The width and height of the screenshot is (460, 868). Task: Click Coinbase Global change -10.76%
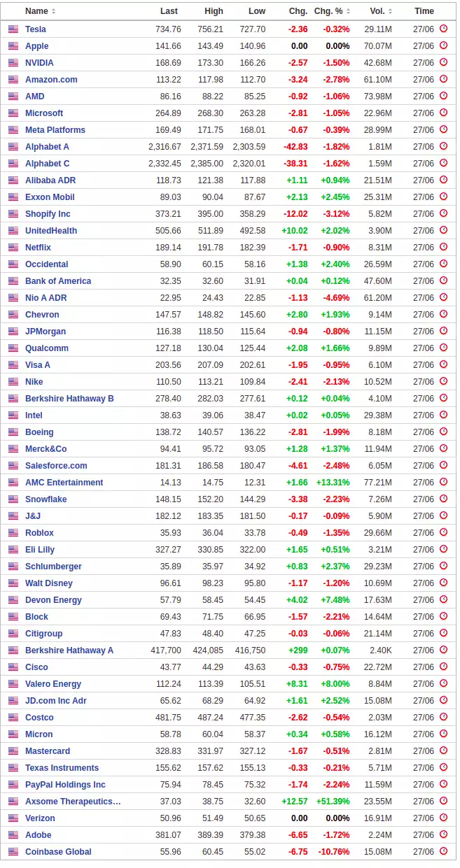coord(334,852)
